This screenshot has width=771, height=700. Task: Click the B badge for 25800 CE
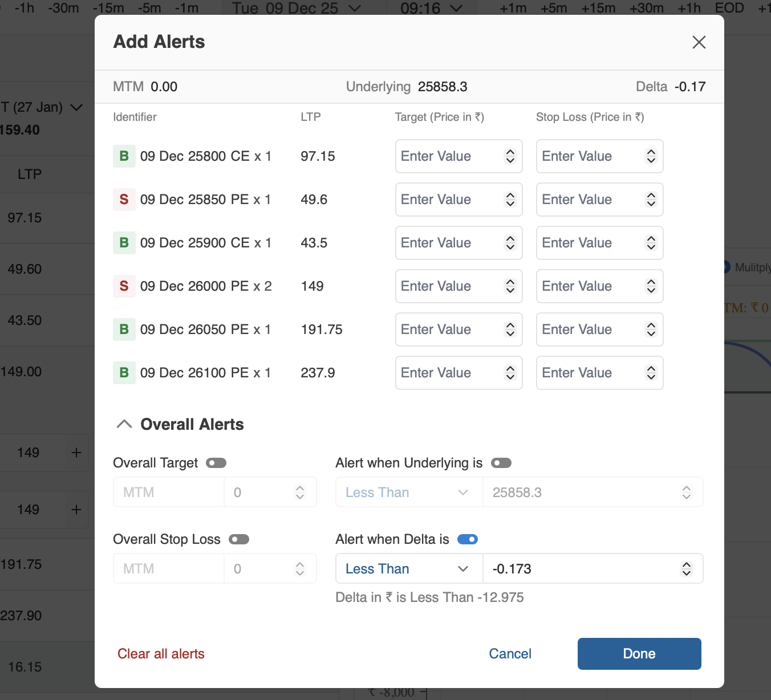124,156
